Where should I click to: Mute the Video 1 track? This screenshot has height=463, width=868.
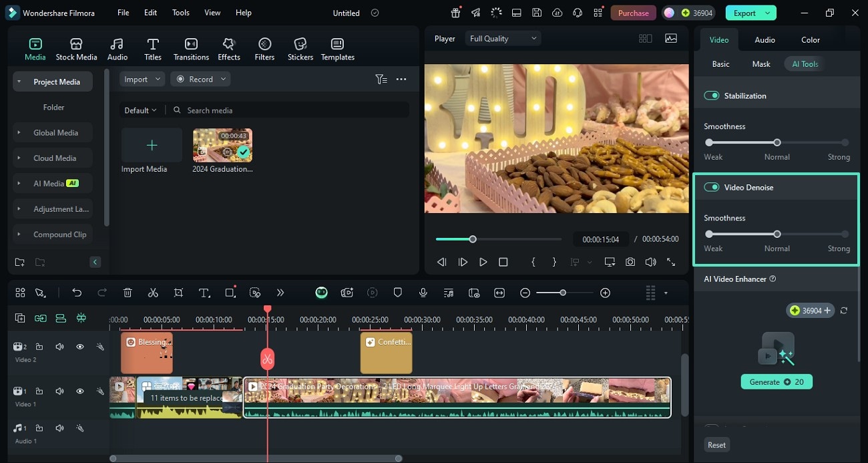click(59, 391)
